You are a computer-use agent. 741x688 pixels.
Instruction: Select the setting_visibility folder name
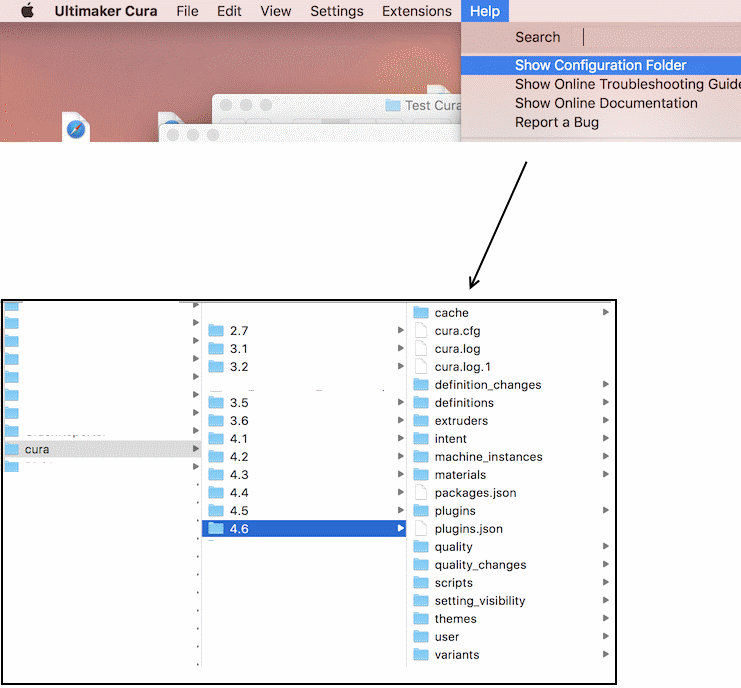click(480, 601)
